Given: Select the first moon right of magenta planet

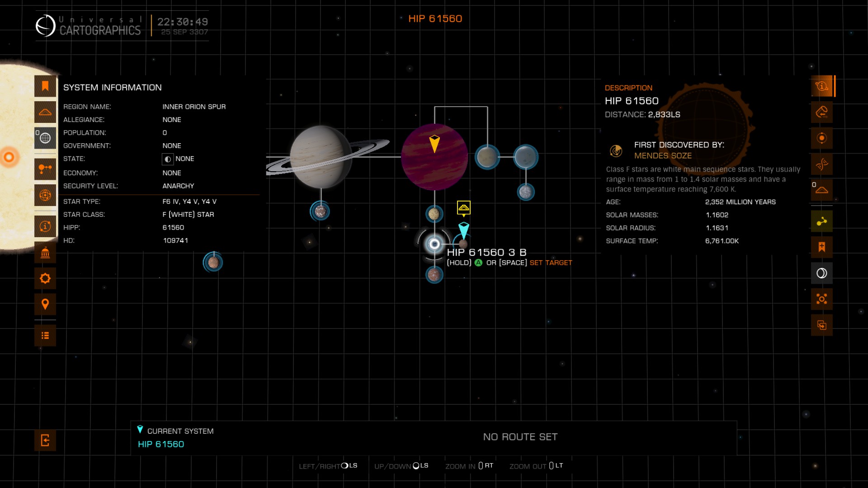Looking at the screenshot, I should 487,157.
